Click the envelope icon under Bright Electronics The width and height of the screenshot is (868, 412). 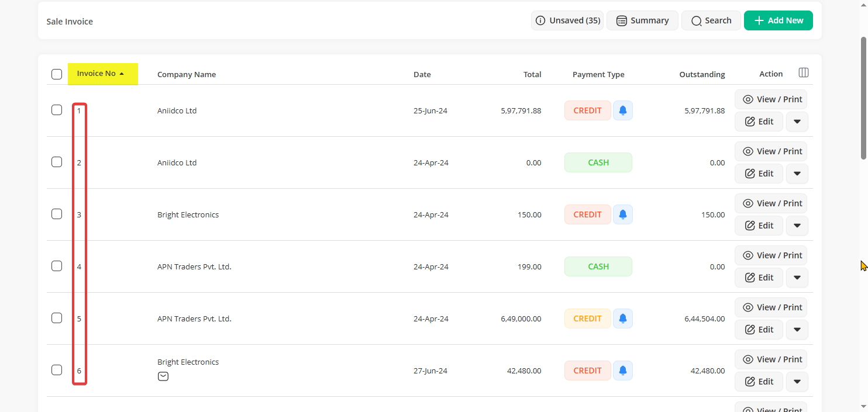pos(163,377)
